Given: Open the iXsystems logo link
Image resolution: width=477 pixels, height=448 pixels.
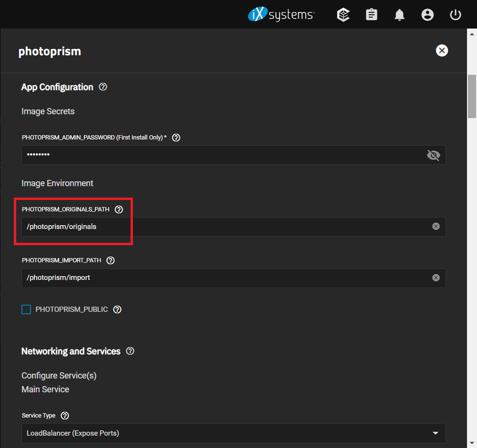Looking at the screenshot, I should tap(281, 14).
